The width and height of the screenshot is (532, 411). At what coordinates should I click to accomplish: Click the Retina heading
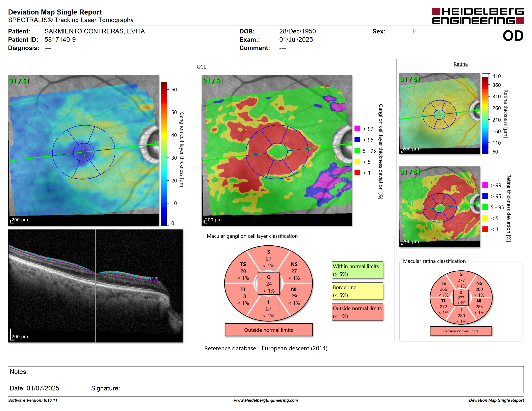(x=460, y=64)
